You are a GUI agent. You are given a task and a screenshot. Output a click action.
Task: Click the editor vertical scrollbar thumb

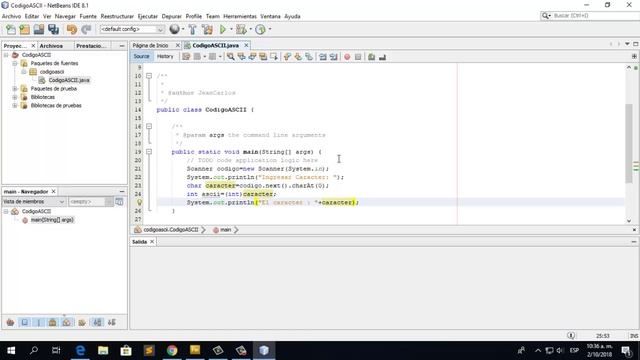pos(629,143)
